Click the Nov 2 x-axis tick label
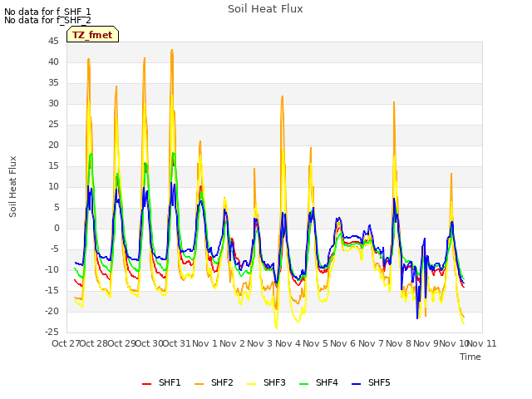 tap(232, 343)
